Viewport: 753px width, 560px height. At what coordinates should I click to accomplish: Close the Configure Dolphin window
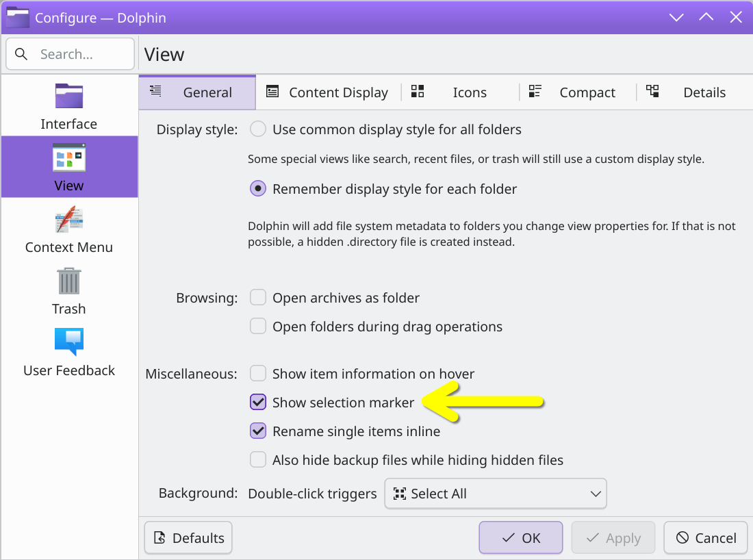pyautogui.click(x=736, y=18)
